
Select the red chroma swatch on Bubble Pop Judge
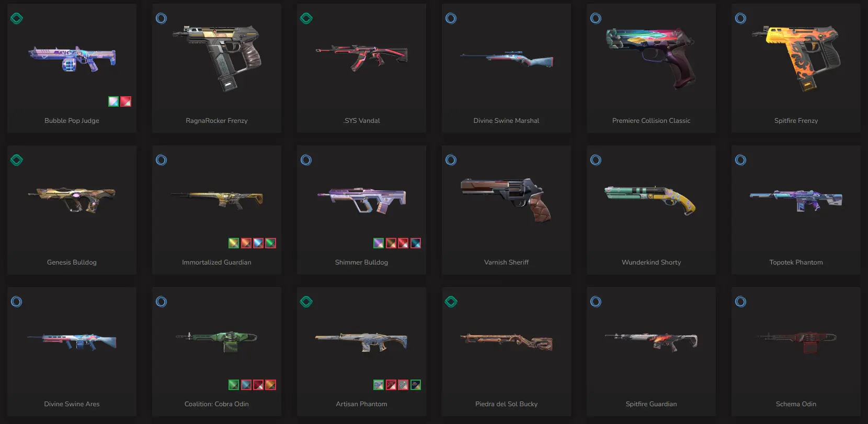126,101
